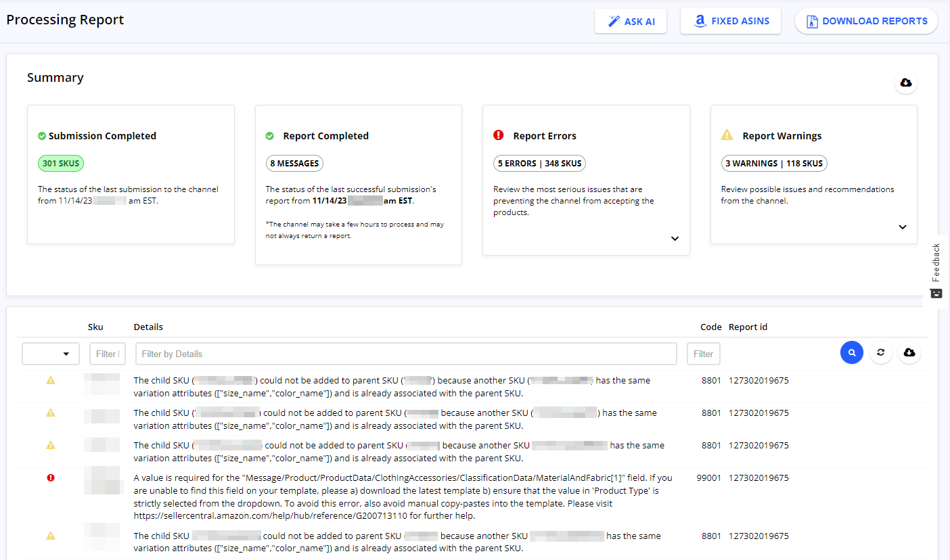
Task: Click the red Report Errors alert icon
Action: click(x=499, y=135)
